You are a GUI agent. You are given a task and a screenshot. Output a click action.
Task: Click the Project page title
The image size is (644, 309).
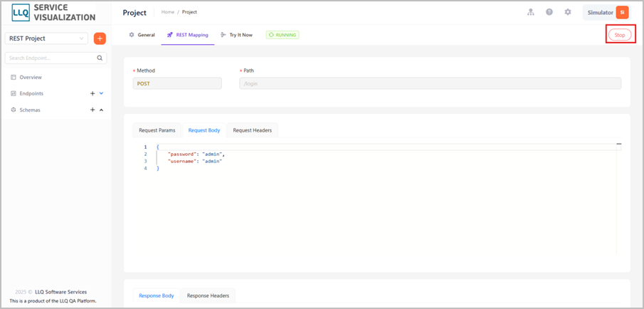tap(134, 13)
